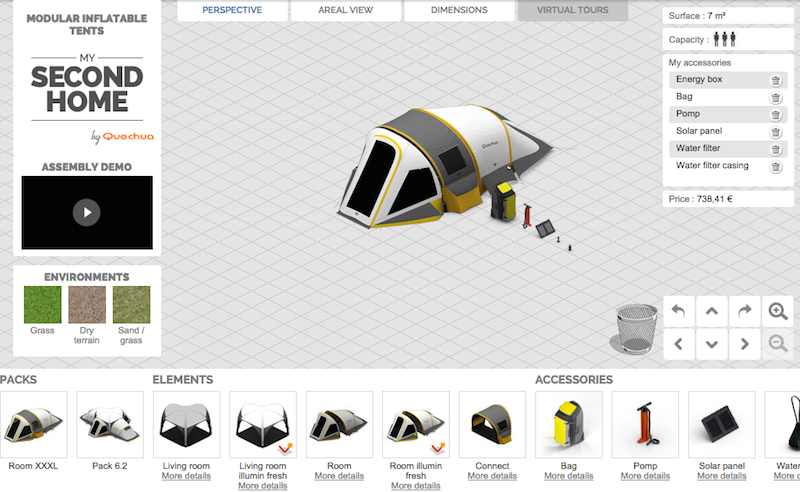Click the Solar panel list entry

[728, 131]
